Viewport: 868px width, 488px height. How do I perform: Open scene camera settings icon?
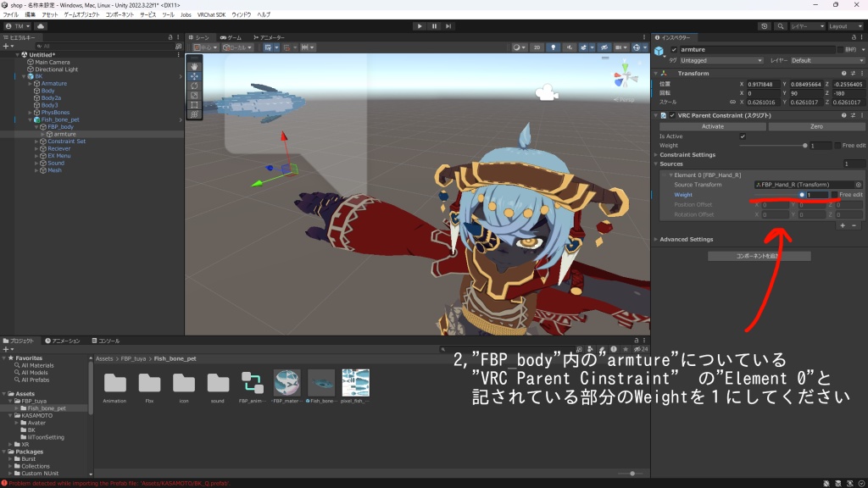621,47
